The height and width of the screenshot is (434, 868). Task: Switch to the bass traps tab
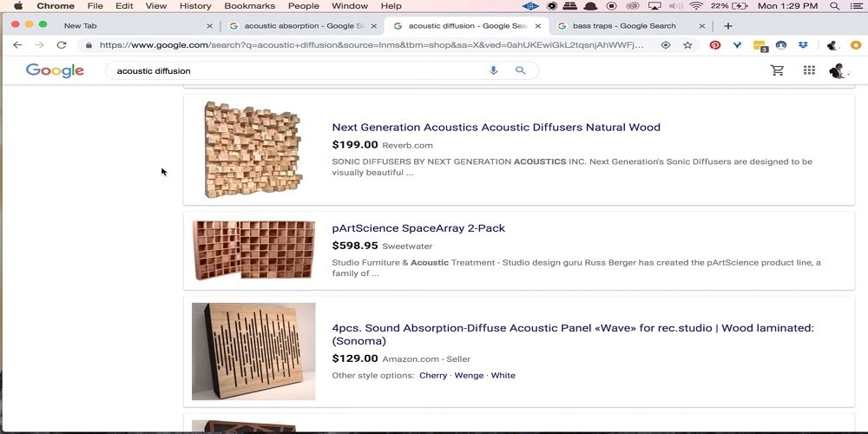pos(623,26)
